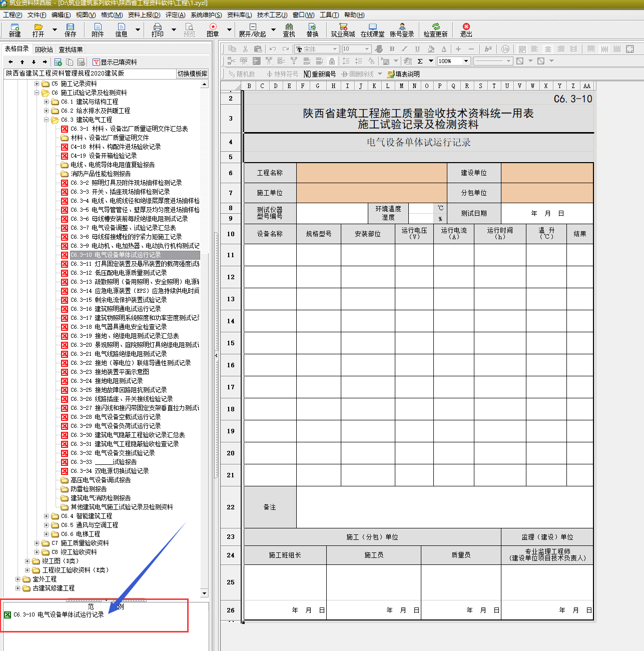This screenshot has width=644, height=651.
Task: Toggle bold formatting B
Action: tap(392, 49)
